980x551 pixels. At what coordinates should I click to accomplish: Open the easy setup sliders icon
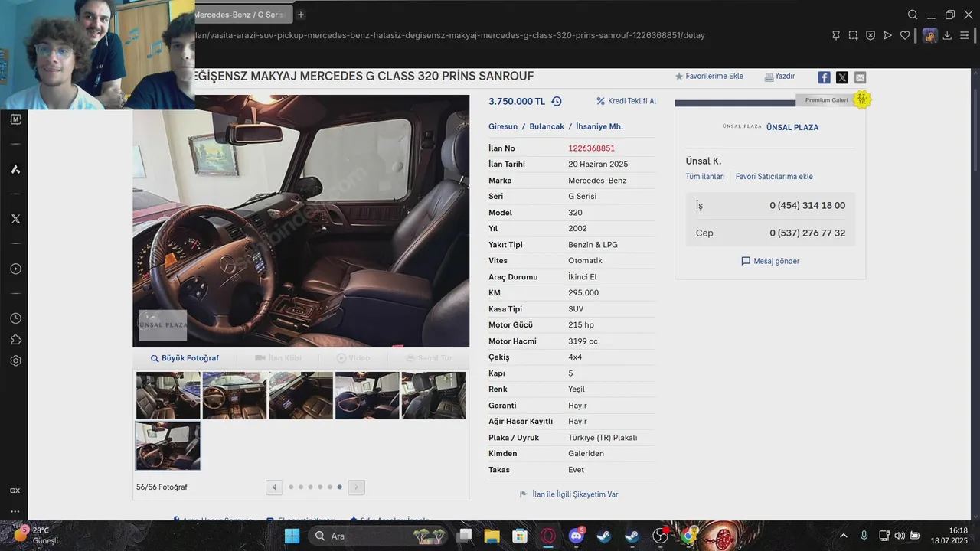click(x=965, y=35)
